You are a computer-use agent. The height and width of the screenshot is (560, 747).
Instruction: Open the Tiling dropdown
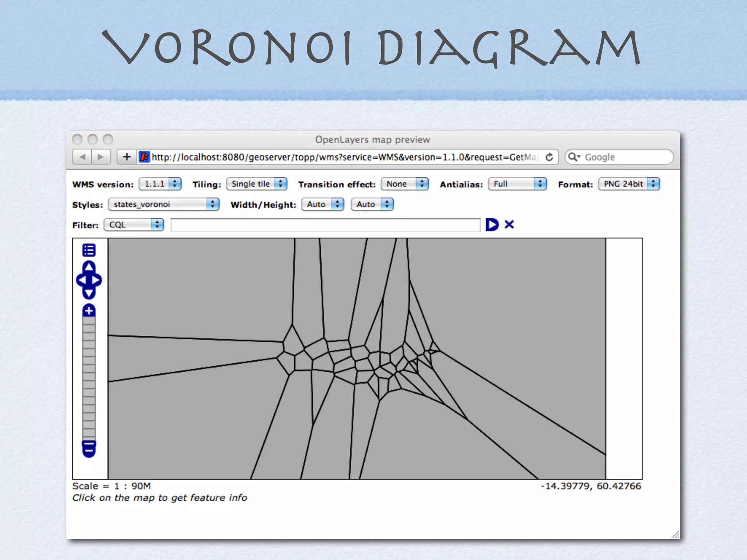point(256,184)
